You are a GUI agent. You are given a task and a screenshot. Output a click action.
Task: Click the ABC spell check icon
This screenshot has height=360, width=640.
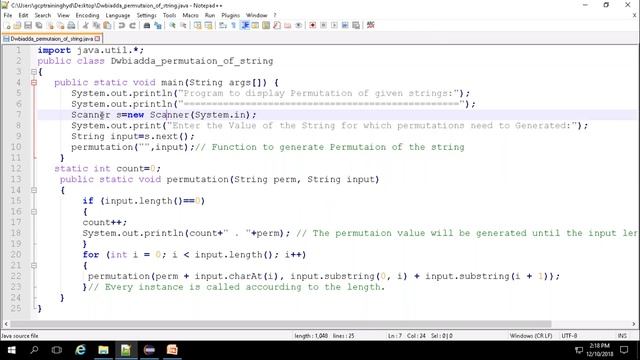point(371,25)
